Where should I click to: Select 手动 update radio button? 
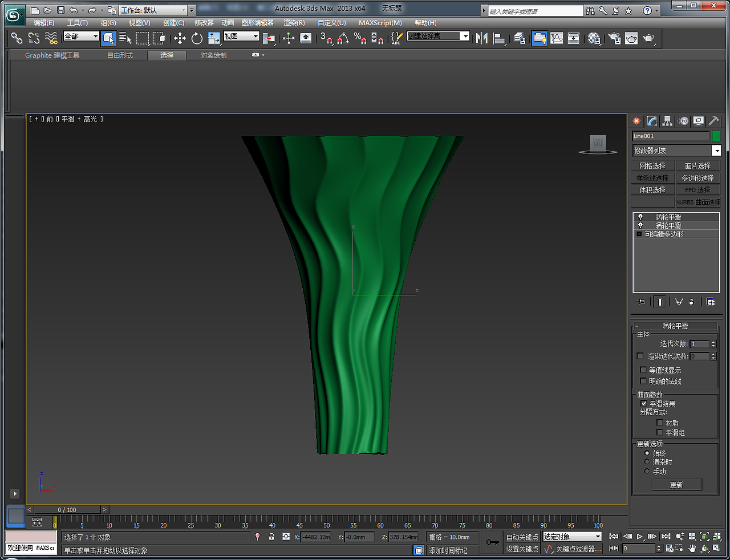point(647,471)
